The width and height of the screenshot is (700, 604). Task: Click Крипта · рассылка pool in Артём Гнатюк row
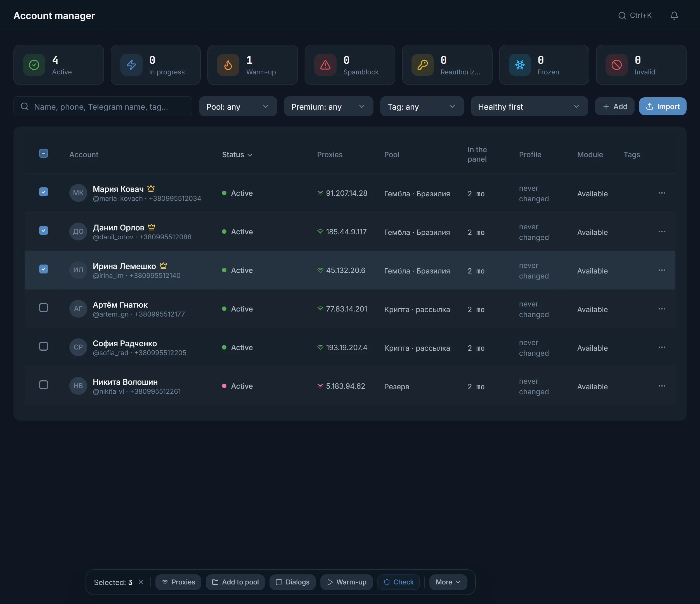[x=417, y=309]
